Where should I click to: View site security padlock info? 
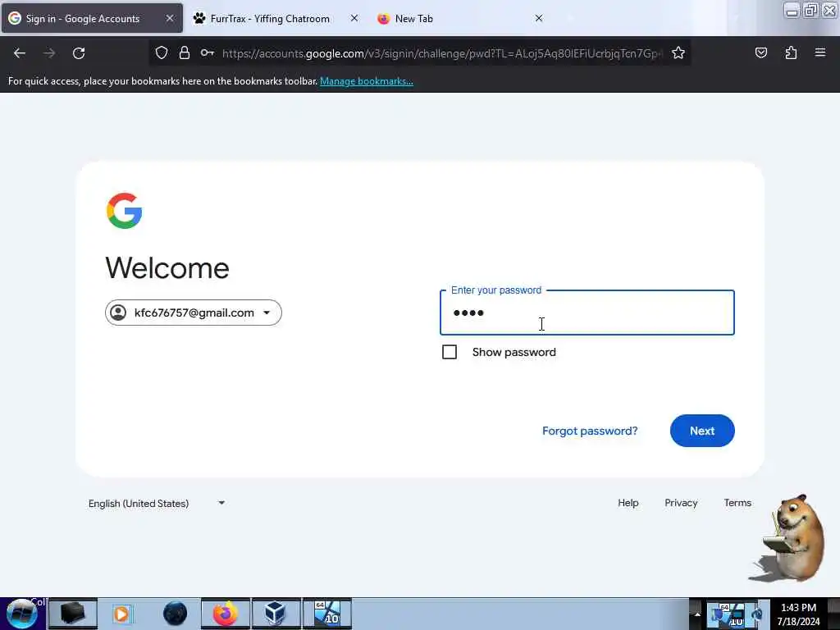185,52
